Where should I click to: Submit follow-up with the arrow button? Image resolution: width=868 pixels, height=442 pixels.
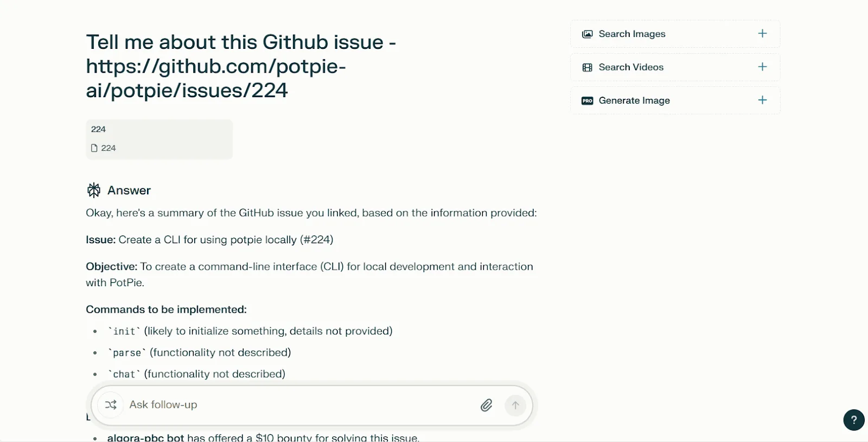click(x=515, y=405)
